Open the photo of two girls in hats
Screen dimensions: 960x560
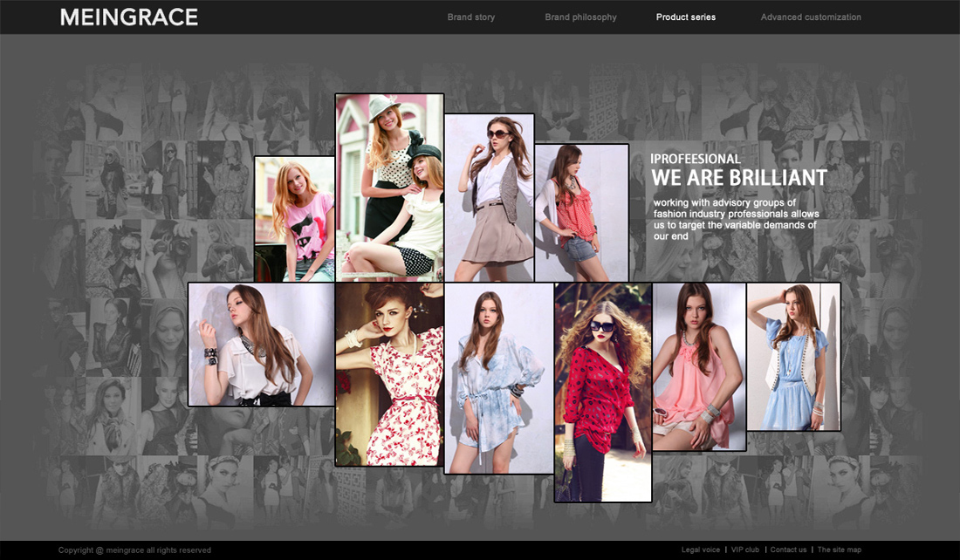389,188
